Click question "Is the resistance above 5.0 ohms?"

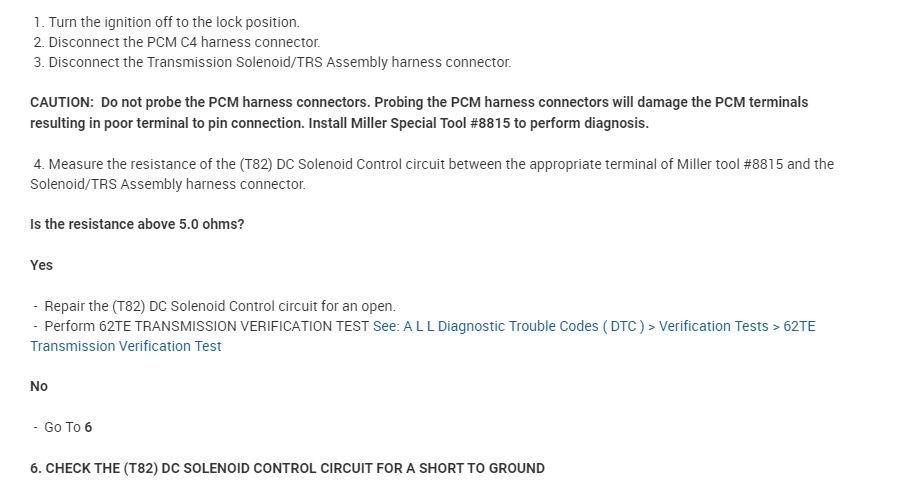point(137,224)
